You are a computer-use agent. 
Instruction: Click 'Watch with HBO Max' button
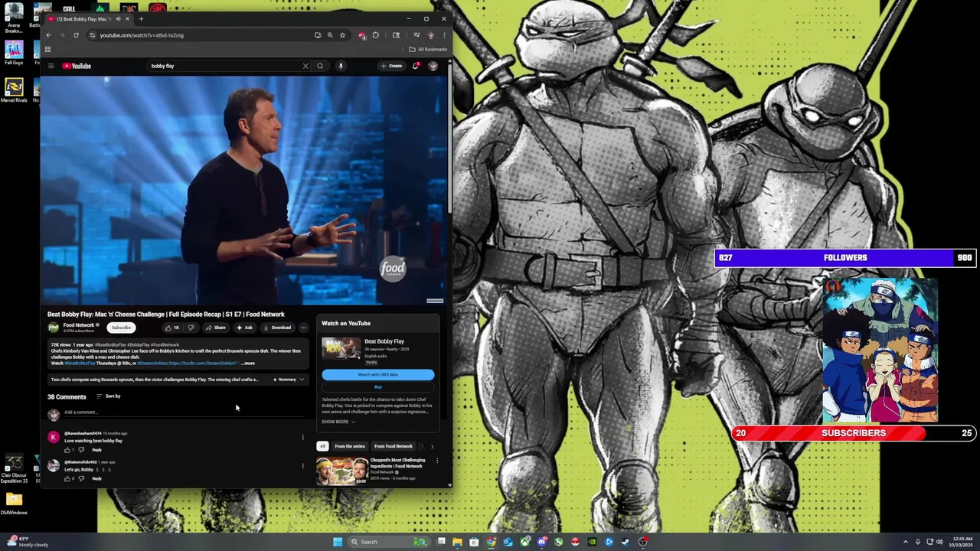[x=377, y=374]
